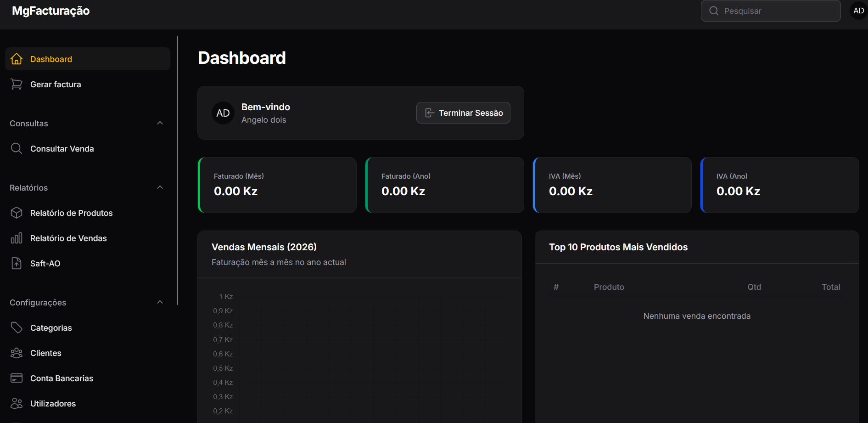Screen dimensions: 868x423
Task: Open the Gerar factura menu item
Action: coord(88,84)
